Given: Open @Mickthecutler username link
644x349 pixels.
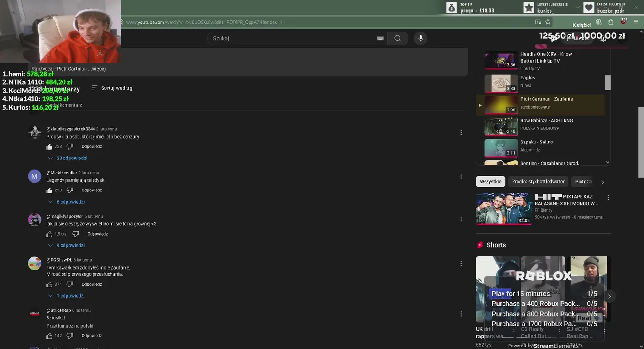Looking at the screenshot, I should pos(62,173).
